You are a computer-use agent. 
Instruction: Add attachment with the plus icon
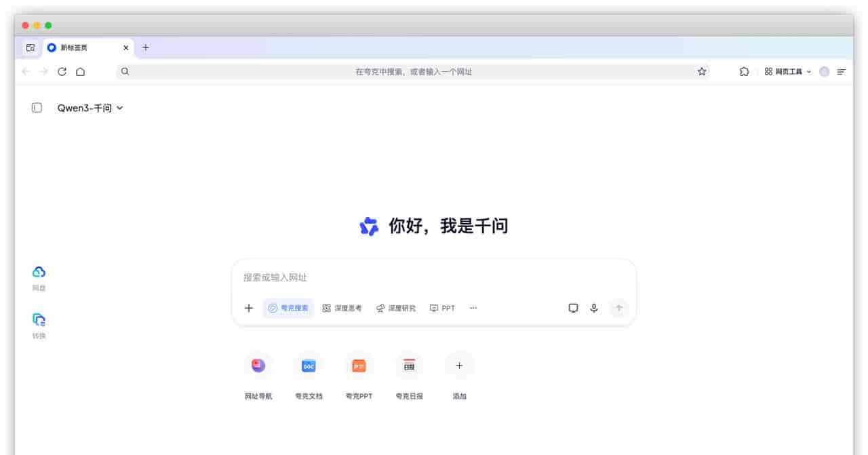[x=249, y=308]
